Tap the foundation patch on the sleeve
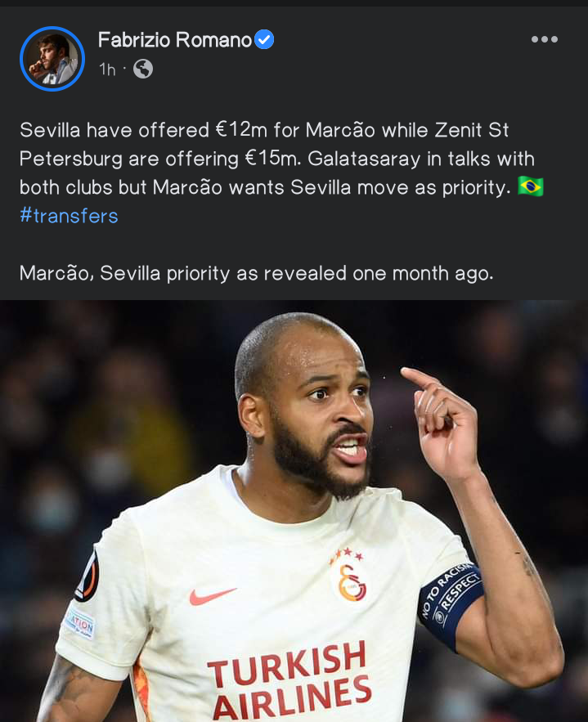This screenshot has height=722, width=588. [80, 623]
